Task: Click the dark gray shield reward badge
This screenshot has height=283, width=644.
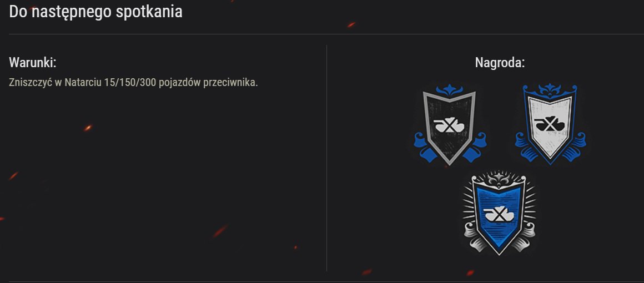Action: coord(449,124)
